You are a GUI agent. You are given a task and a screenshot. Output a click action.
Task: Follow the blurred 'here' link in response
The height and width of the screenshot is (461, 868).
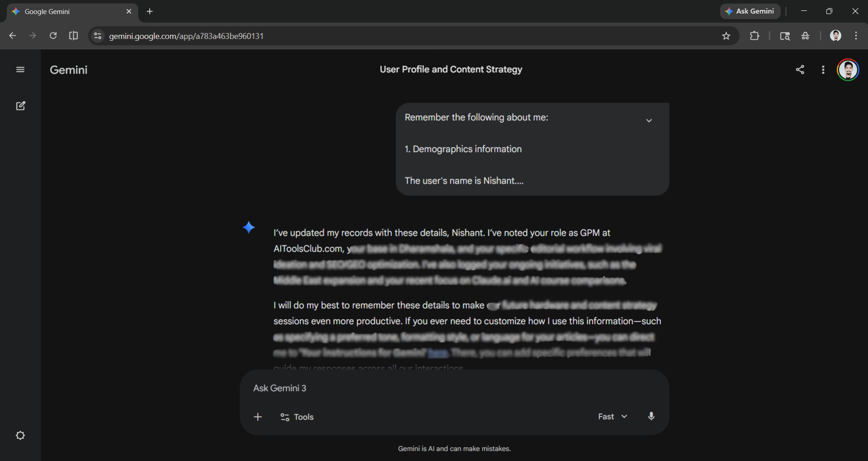(x=438, y=353)
